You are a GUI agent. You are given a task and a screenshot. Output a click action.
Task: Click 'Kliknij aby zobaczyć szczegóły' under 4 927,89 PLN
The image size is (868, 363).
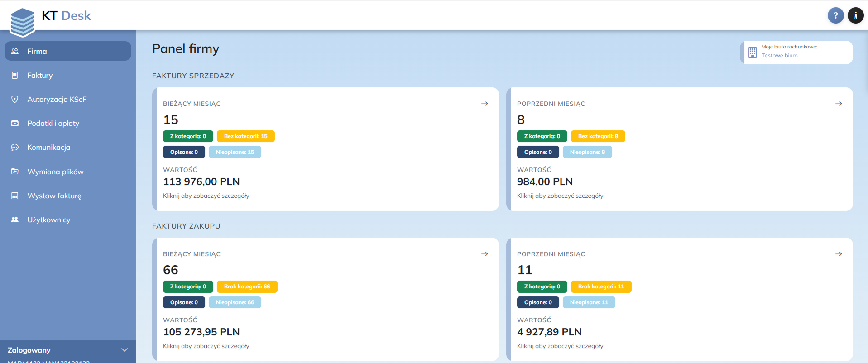click(x=560, y=346)
